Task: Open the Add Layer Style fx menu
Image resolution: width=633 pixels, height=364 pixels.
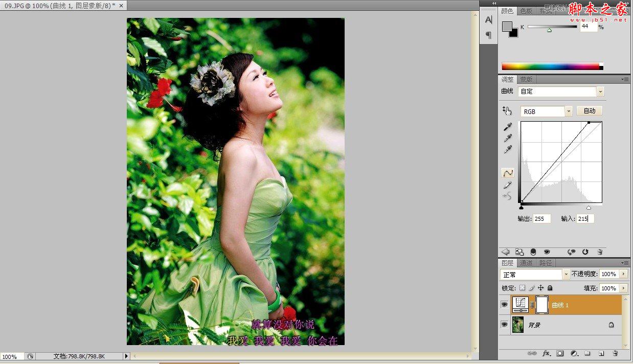Action: click(x=546, y=353)
